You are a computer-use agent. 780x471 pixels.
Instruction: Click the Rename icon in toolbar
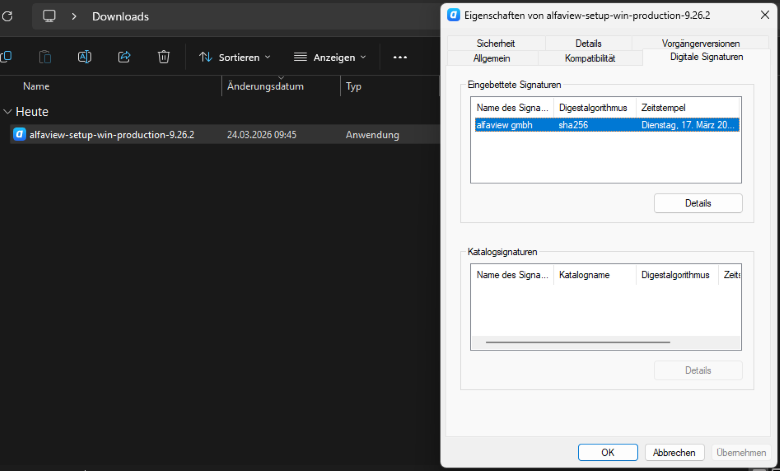pos(85,57)
